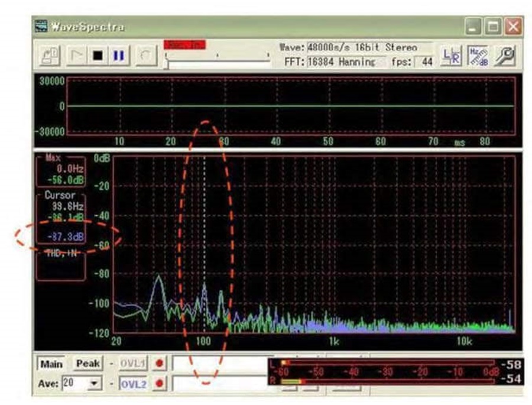Maximize the WaveSpectra window
This screenshot has width=532, height=405.
[493, 27]
